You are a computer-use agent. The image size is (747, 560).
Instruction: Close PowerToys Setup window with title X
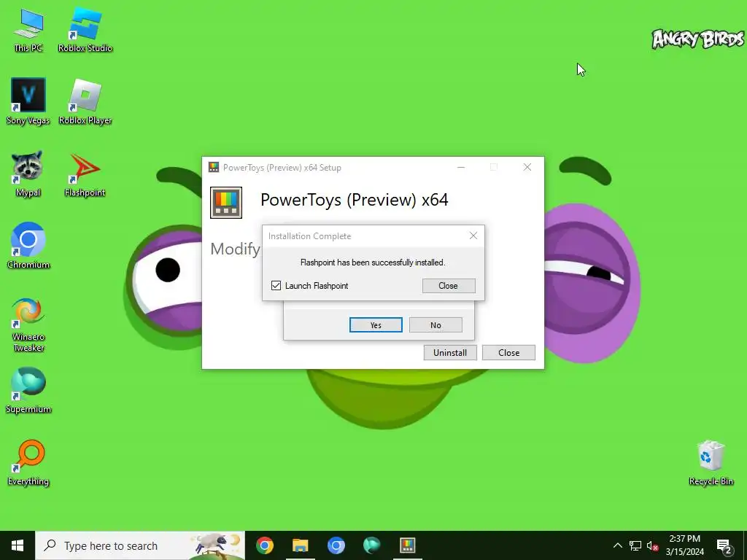(x=527, y=167)
